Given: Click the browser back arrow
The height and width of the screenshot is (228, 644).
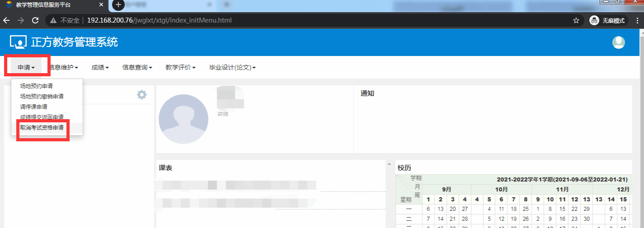Looking at the screenshot, I should click(6, 20).
